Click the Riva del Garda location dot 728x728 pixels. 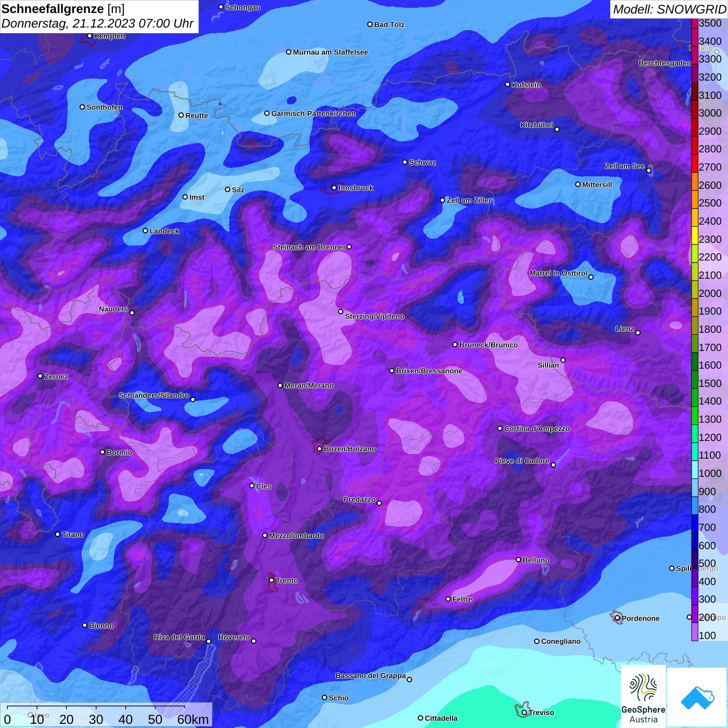[209, 641]
